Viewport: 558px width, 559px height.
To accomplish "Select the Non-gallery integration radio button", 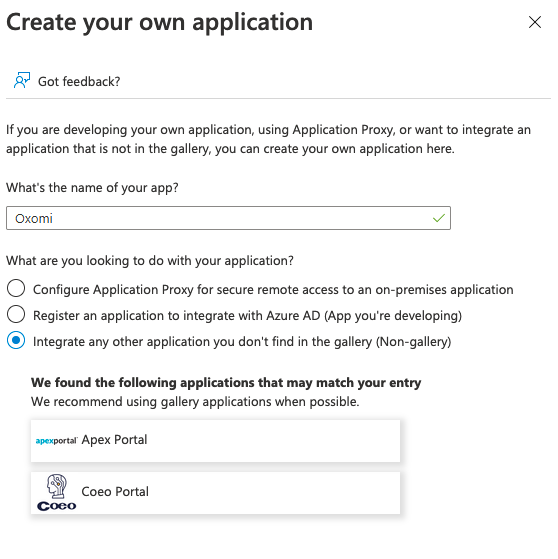I will click(x=16, y=340).
